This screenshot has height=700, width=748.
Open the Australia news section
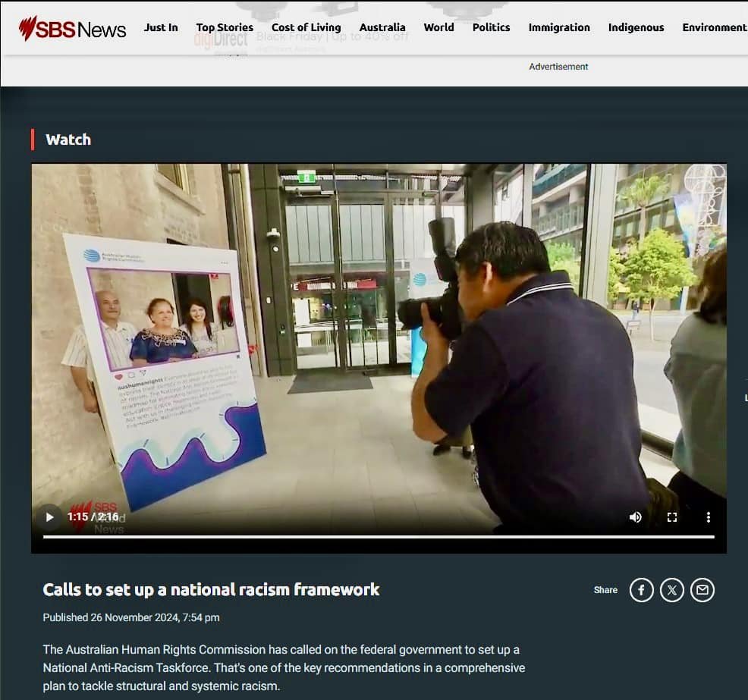pos(382,27)
